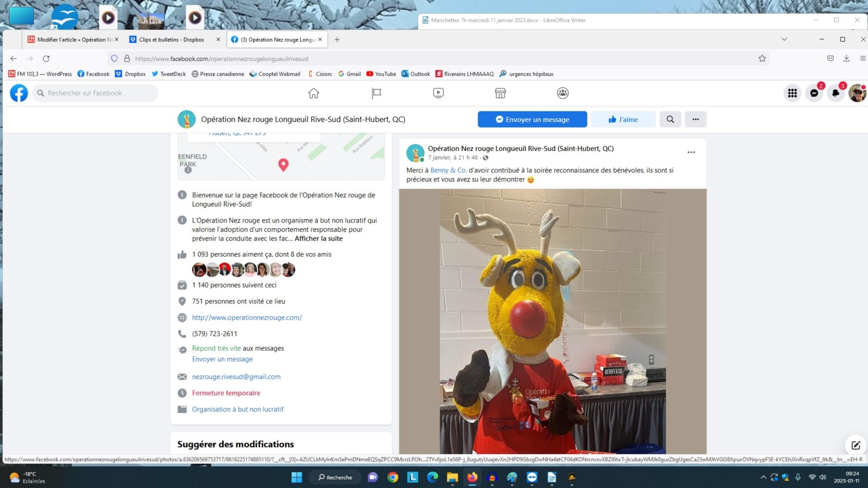
Task: Click the Envoyer un message button
Action: point(532,119)
